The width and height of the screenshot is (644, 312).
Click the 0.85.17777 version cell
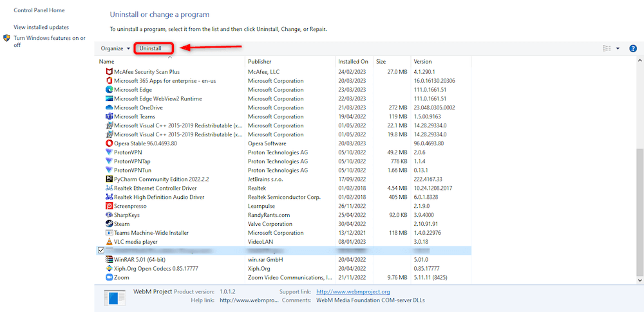tap(427, 268)
